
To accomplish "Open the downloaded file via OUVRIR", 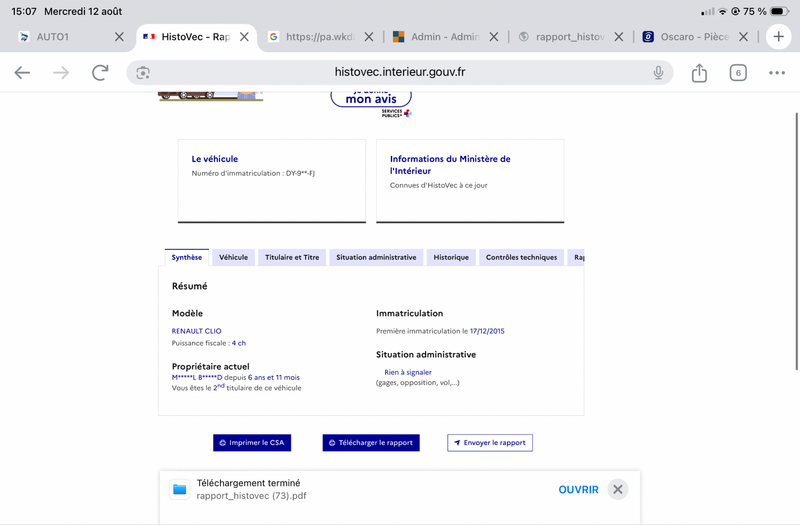I will point(578,490).
